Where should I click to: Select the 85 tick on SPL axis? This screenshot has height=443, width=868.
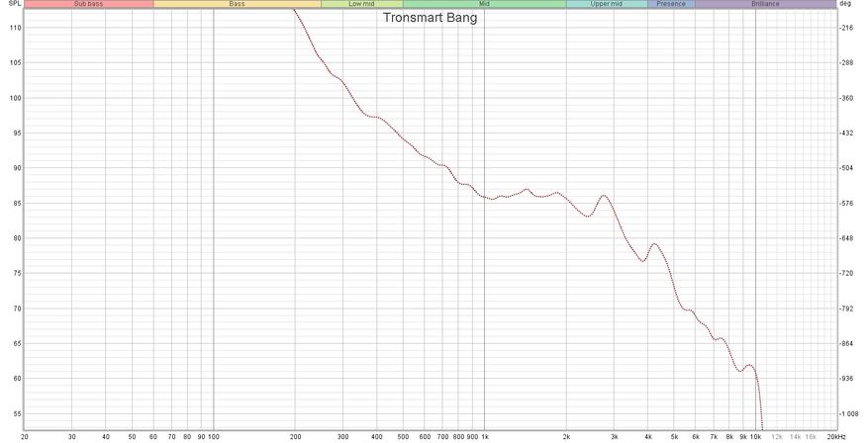click(17, 203)
